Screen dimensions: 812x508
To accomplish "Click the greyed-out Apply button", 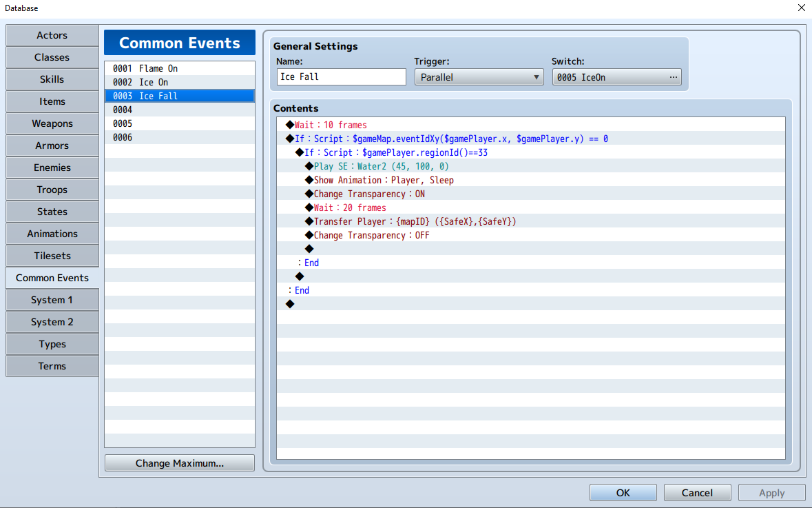I will pos(771,492).
